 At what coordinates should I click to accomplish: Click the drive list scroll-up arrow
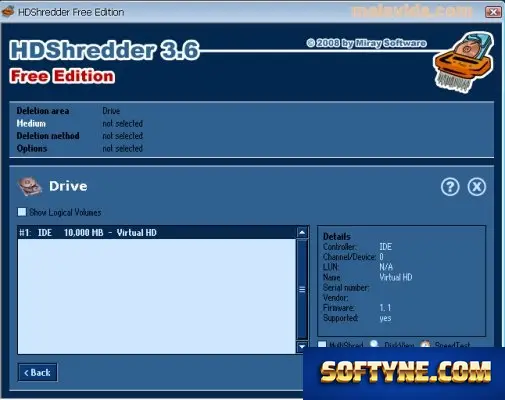[302, 232]
